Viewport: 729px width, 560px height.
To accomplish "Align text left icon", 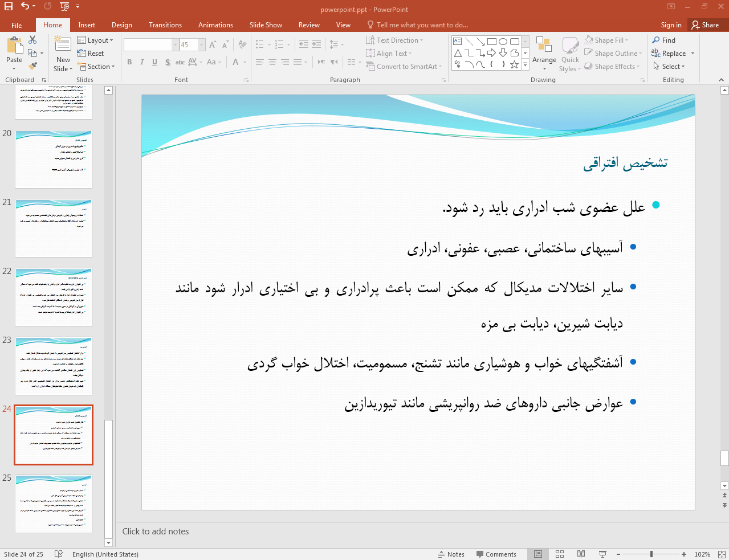I will pyautogui.click(x=260, y=62).
